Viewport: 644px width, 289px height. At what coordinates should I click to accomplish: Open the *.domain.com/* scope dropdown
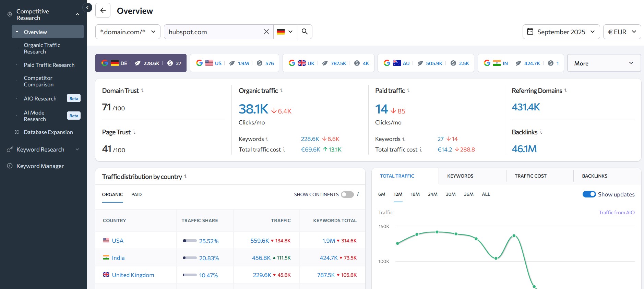(128, 32)
